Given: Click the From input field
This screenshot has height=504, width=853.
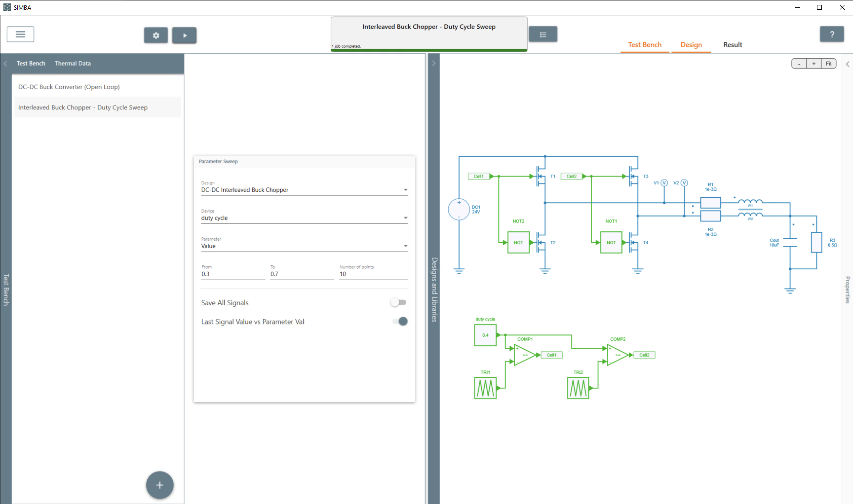Looking at the screenshot, I should click(x=233, y=274).
